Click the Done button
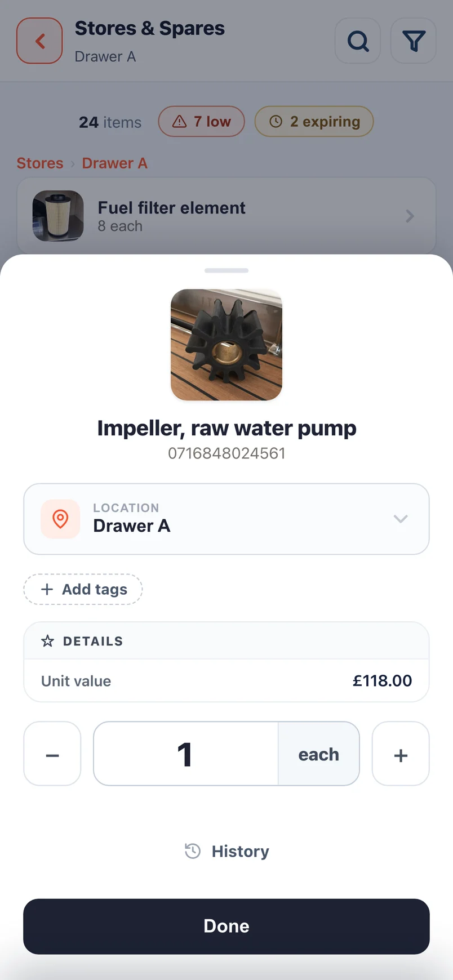 (x=226, y=926)
